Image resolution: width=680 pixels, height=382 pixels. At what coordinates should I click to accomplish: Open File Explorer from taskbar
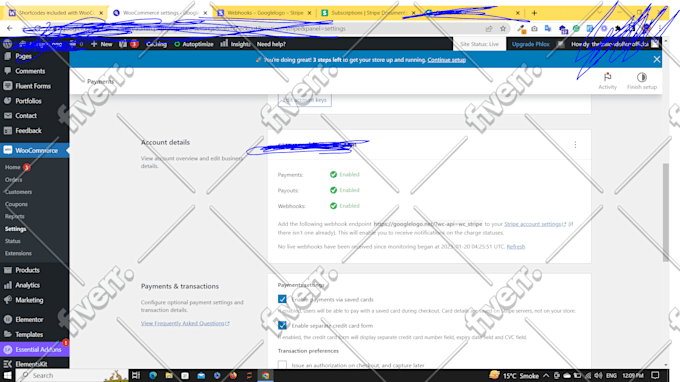[x=169, y=375]
